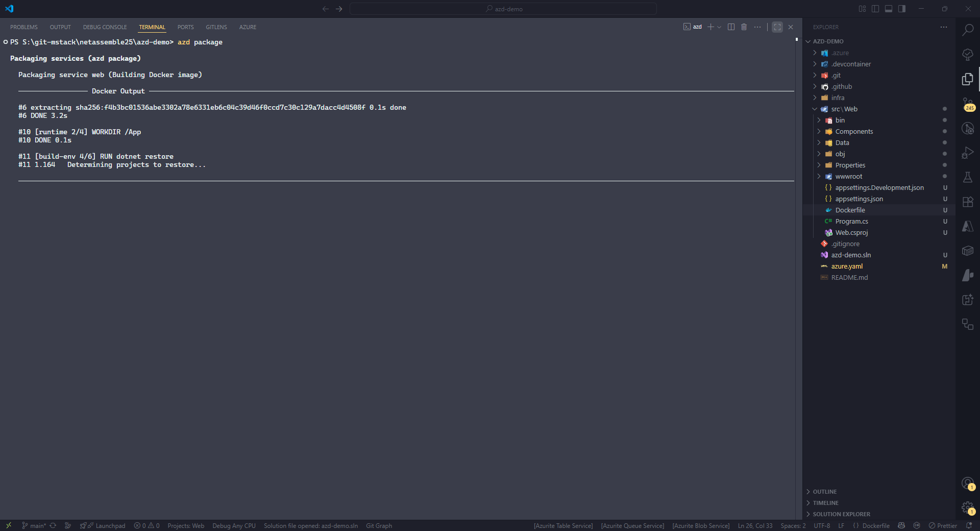Switch to the PROBLEMS tab
Screen dimensions: 980x531
23,27
